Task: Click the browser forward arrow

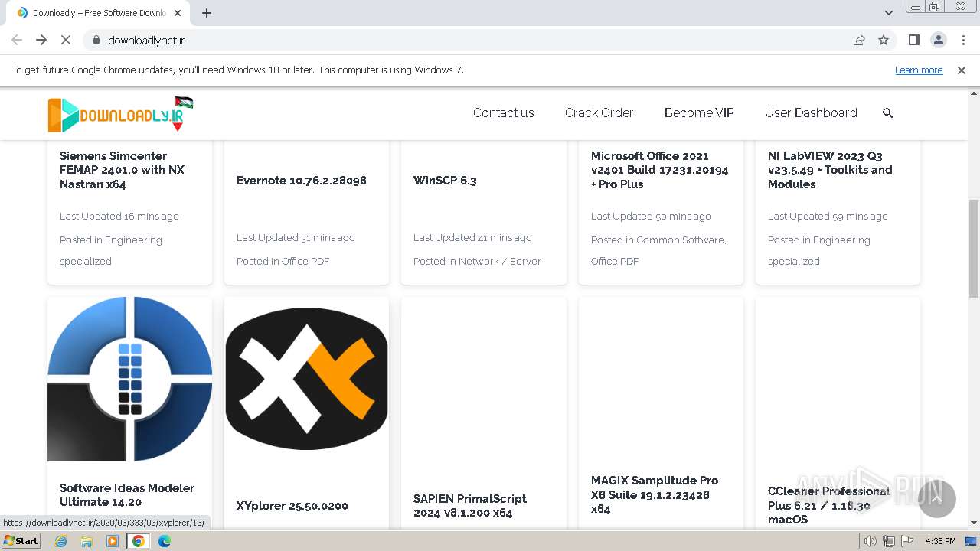Action: [41, 40]
